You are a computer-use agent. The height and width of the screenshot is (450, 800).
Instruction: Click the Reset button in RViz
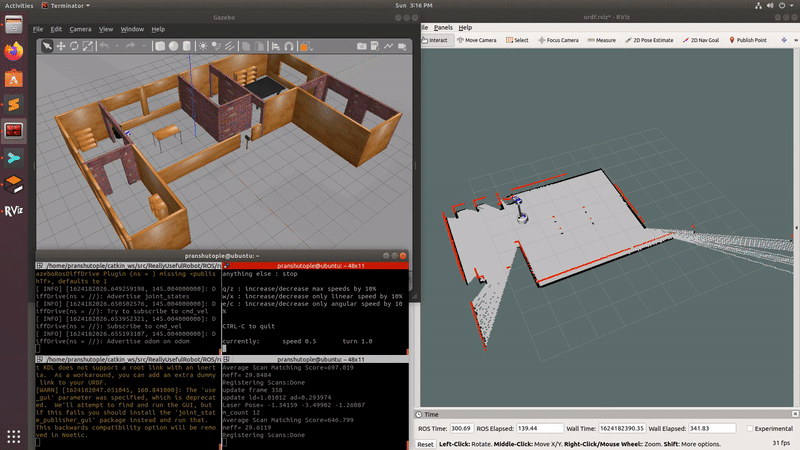click(425, 444)
